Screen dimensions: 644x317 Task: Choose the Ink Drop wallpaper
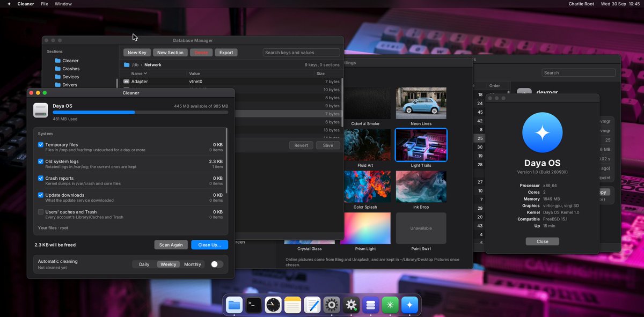[x=421, y=187]
